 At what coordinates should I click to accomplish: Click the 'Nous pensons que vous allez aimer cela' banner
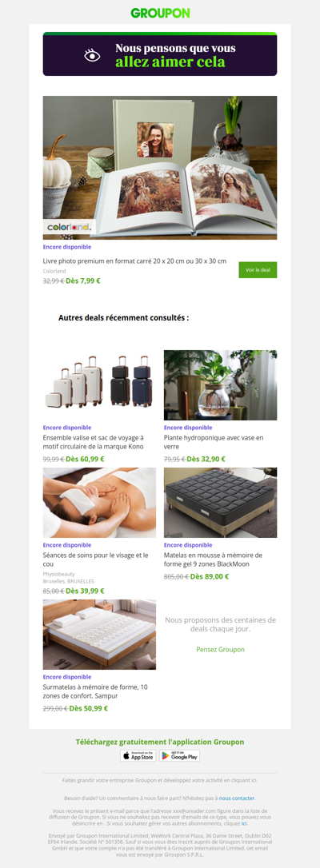160,54
